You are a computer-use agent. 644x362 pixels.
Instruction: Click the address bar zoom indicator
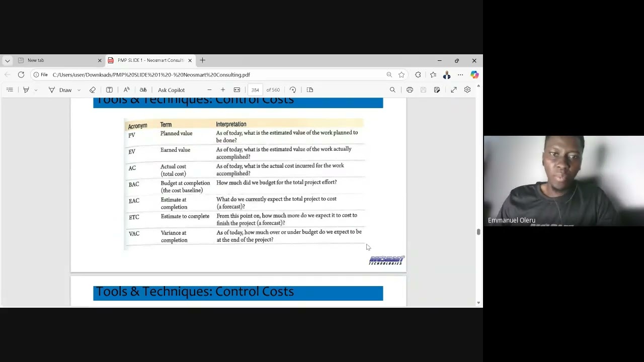389,75
